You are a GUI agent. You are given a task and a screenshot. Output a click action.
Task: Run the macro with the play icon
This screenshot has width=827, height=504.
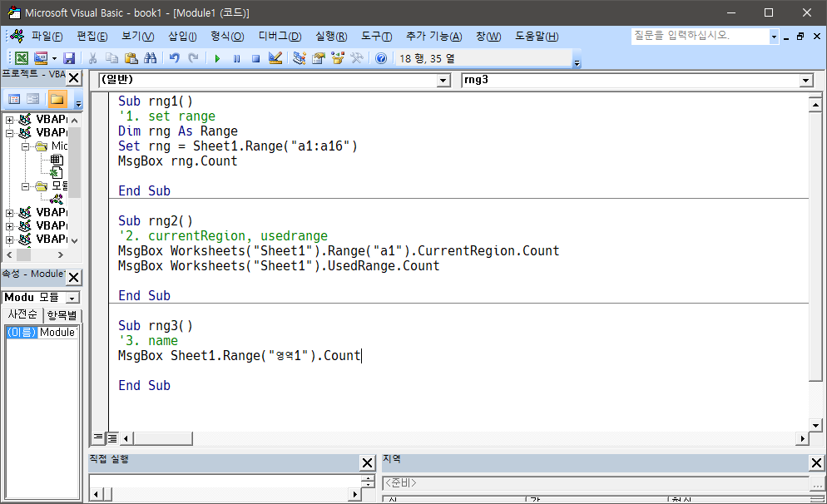pyautogui.click(x=217, y=58)
